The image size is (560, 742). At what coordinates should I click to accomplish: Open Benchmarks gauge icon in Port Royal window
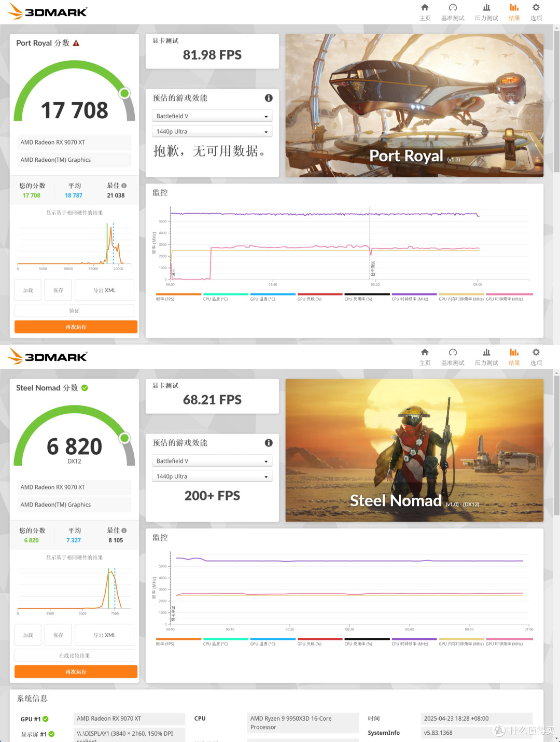[453, 7]
